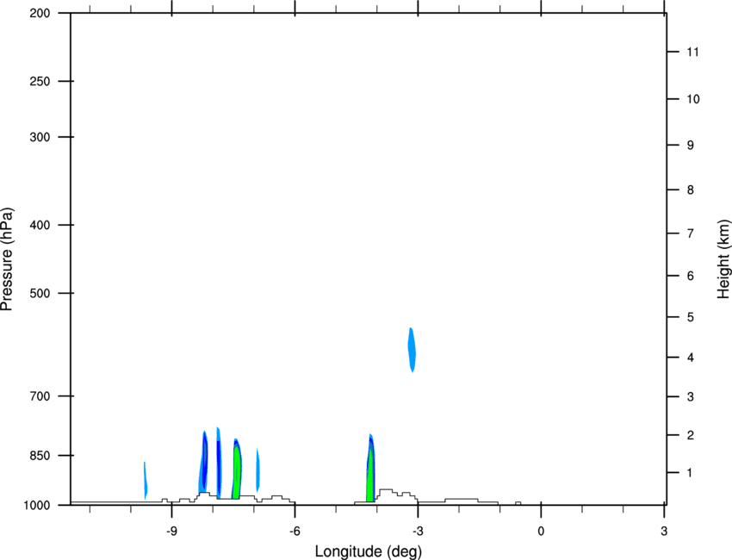The image size is (732, 560).
Task: Select the 250 pressure tick label
Action: [40, 81]
